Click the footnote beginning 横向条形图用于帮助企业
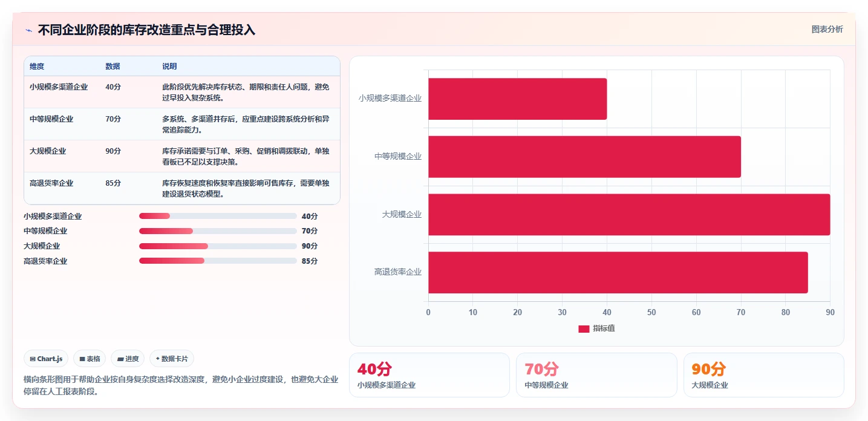The width and height of the screenshot is (868, 421). tap(181, 385)
